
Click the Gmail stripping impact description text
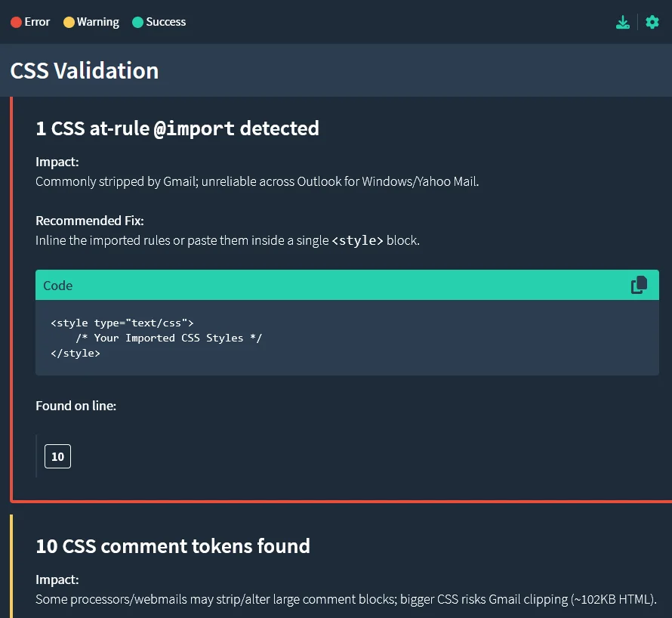(x=257, y=181)
